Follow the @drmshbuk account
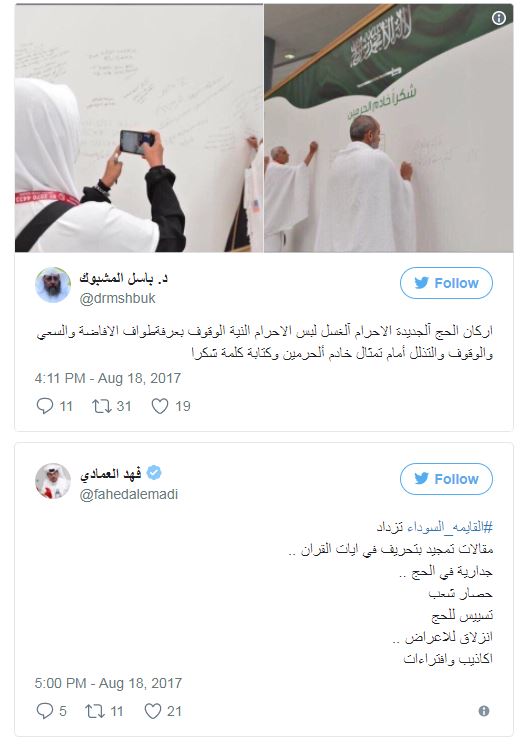522x744 pixels. [x=446, y=283]
